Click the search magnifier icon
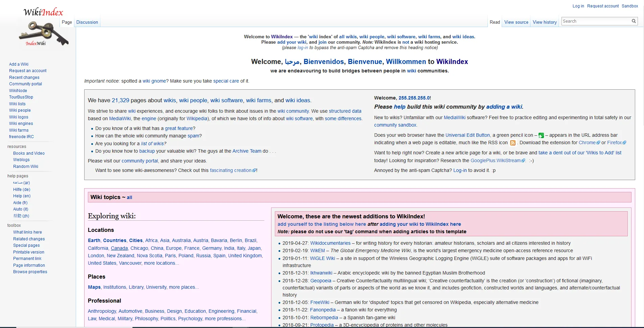Screen dimensions: 644x328 pyautogui.click(x=634, y=21)
